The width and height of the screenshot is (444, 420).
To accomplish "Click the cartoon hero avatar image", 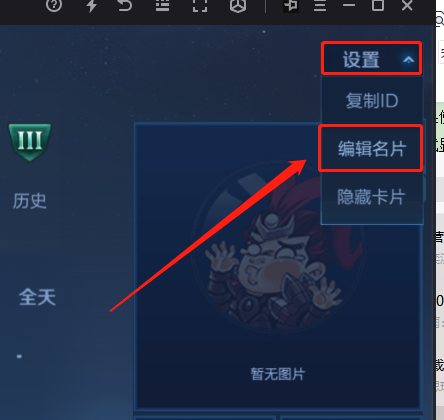I will (x=277, y=245).
